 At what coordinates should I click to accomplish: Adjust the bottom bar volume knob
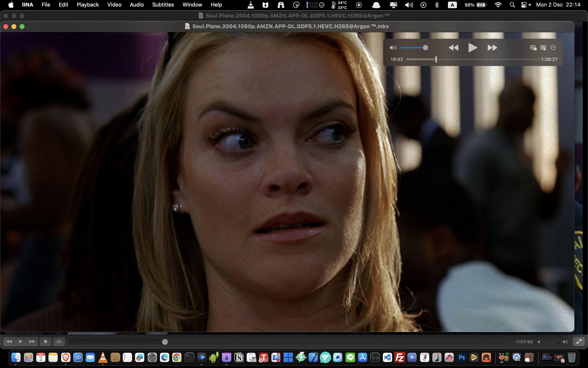pos(558,342)
